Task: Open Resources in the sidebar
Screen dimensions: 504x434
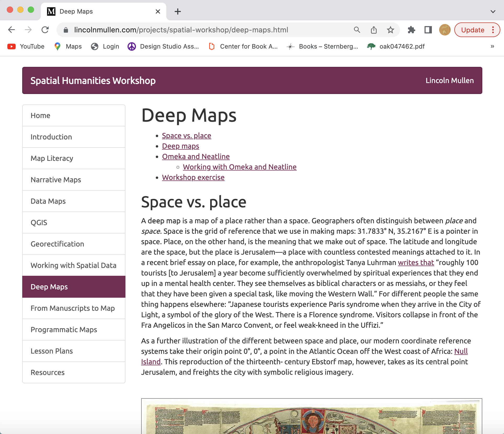Action: click(74, 372)
